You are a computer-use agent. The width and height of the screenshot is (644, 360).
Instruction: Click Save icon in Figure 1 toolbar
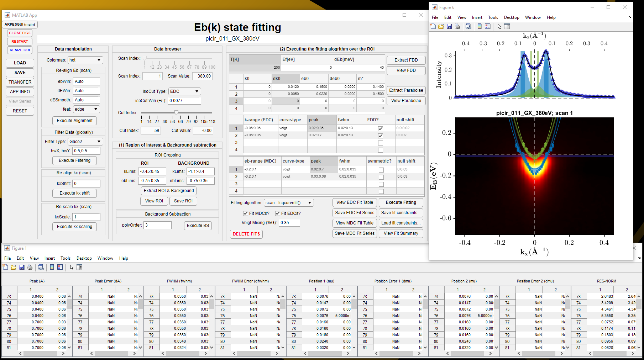coord(22,267)
